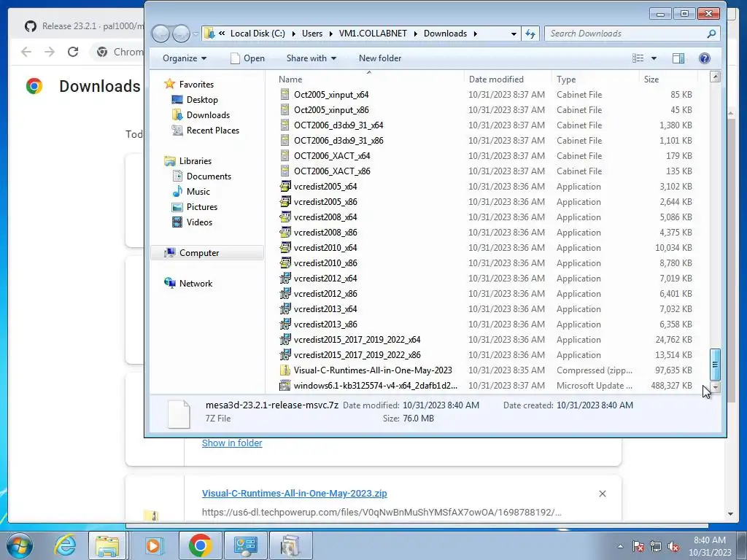Expand the Local Disk (C:) breadcrumb arrow
This screenshot has width=747, height=560.
click(x=293, y=34)
